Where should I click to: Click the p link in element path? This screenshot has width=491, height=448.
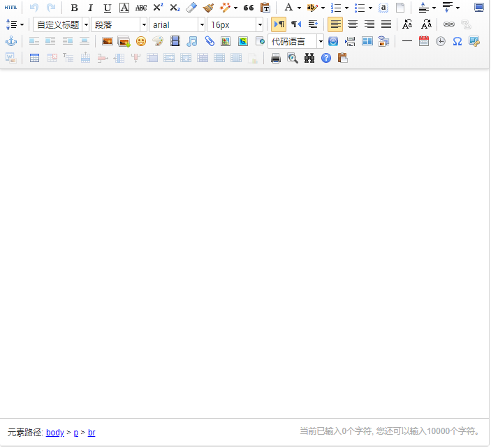click(x=75, y=433)
